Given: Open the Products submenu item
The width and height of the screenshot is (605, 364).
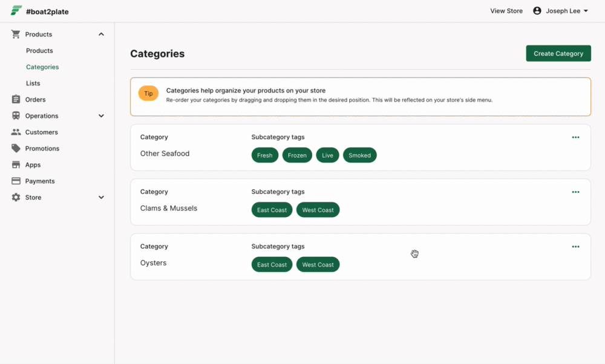Looking at the screenshot, I should tap(39, 51).
